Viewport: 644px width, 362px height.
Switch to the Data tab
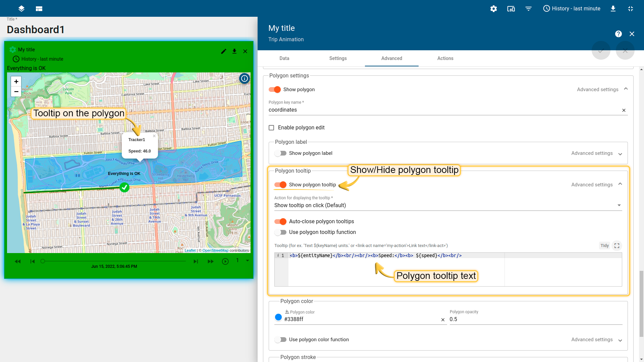coord(284,58)
